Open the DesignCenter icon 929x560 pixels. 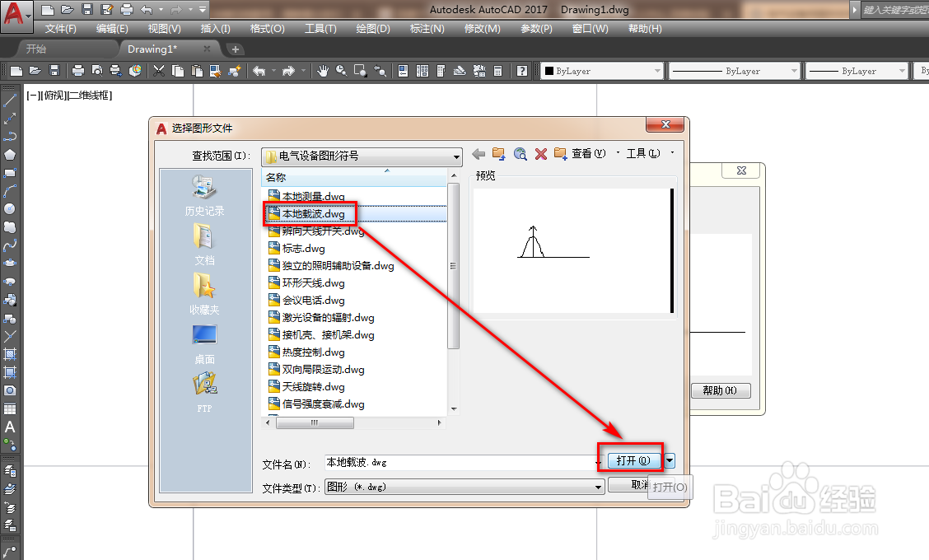click(x=422, y=71)
